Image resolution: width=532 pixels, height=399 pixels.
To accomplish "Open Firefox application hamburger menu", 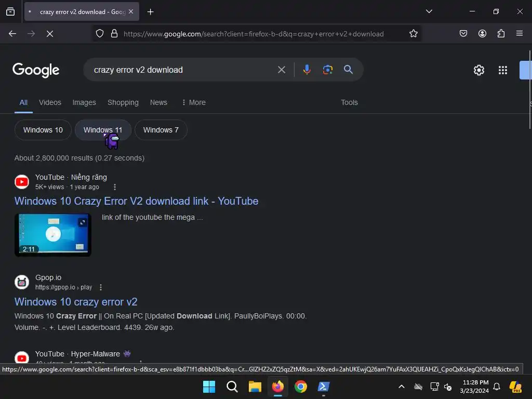I will (x=519, y=33).
